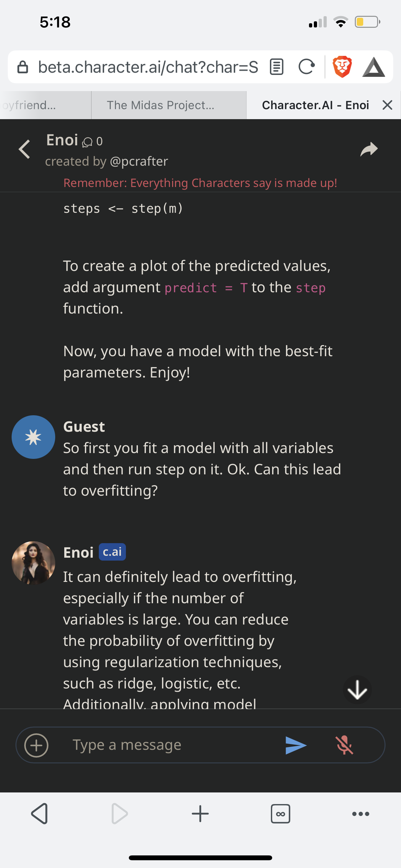This screenshot has height=868, width=401.
Task: Open new tab with plus button
Action: click(x=200, y=814)
